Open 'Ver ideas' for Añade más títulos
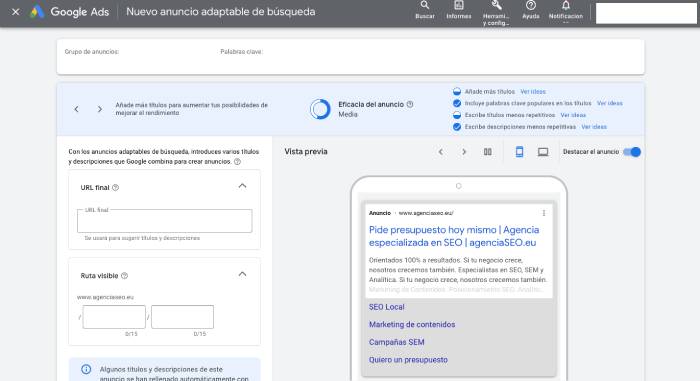 [x=533, y=92]
